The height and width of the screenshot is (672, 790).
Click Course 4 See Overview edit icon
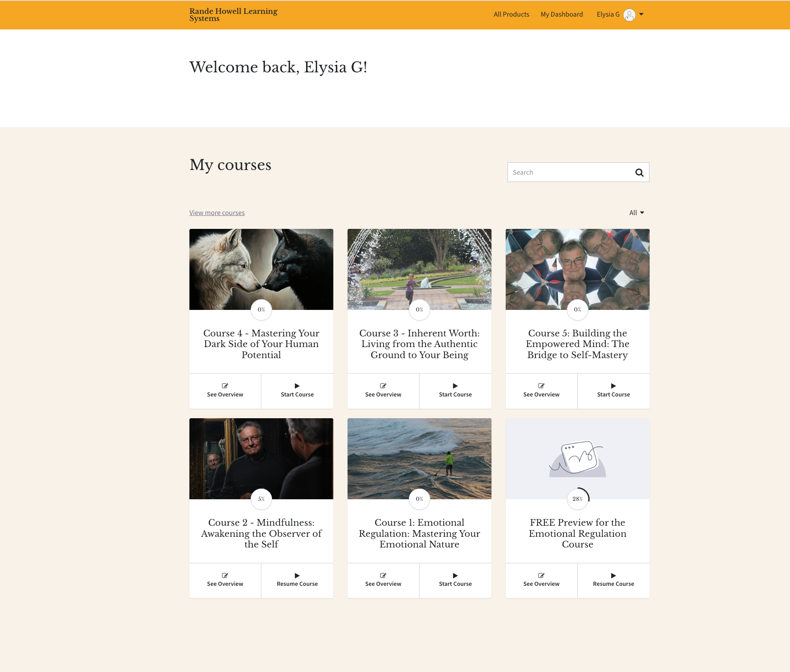pyautogui.click(x=225, y=386)
